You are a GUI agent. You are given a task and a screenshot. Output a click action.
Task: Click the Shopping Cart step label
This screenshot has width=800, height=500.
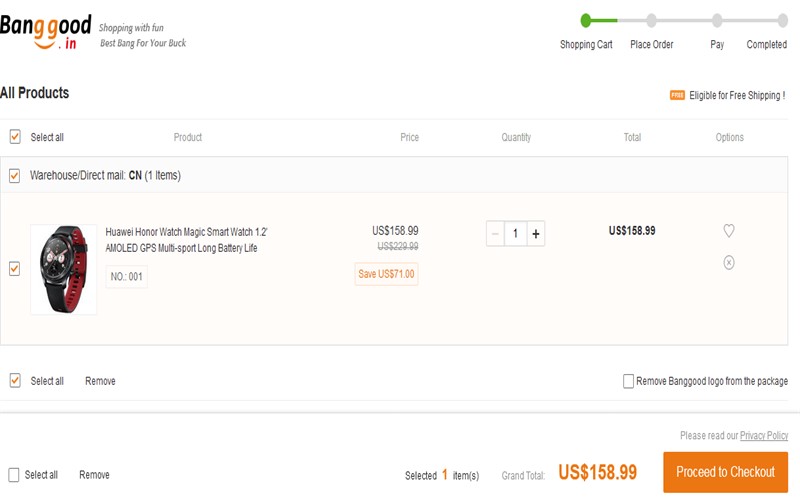586,44
